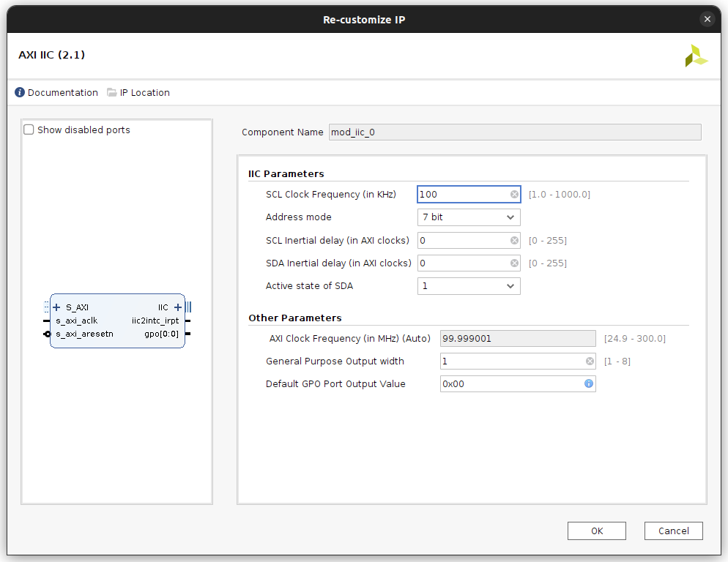This screenshot has height=562, width=728.
Task: Click the Default GPO Port Output Value field
Action: pos(510,384)
